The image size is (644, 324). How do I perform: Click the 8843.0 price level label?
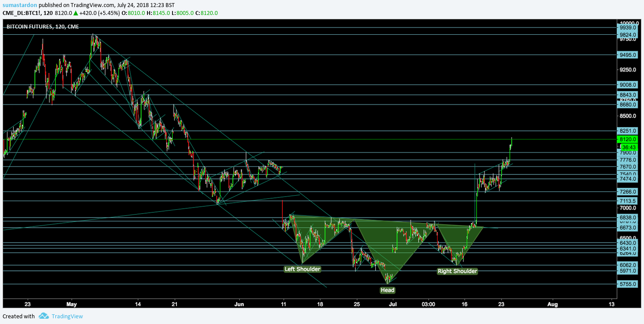628,95
